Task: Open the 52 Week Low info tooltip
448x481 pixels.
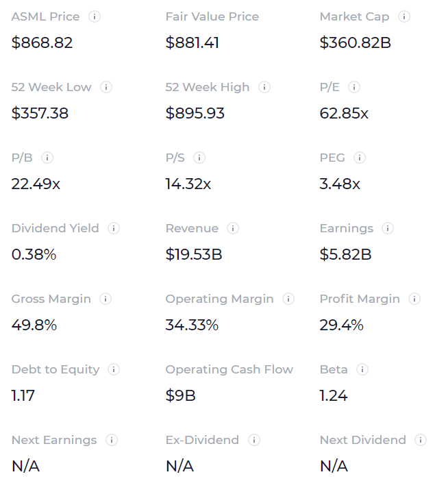Action: pyautogui.click(x=106, y=87)
